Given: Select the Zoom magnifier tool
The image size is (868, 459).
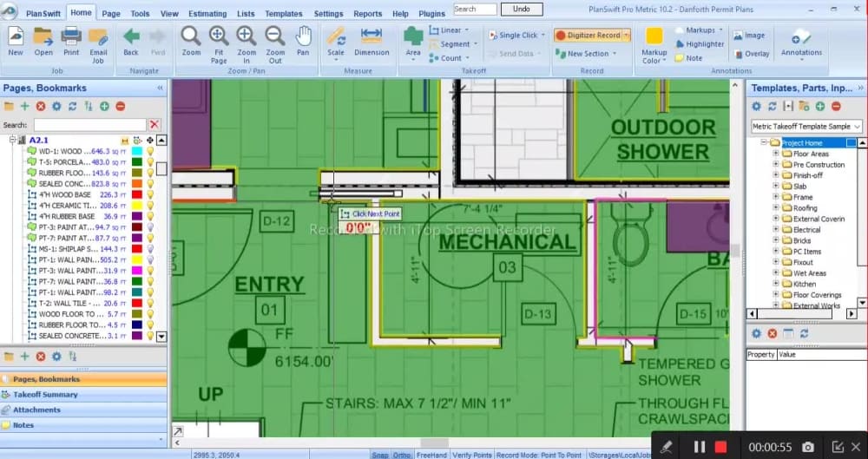Looking at the screenshot, I should 191,42.
